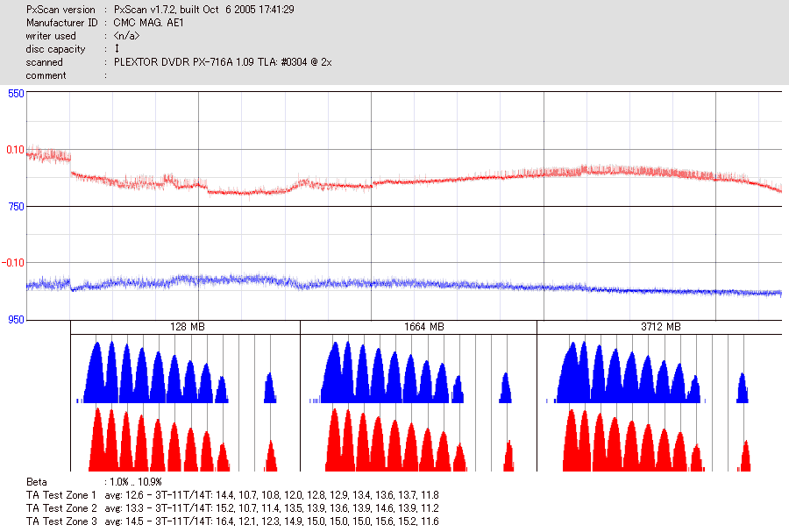Click the blue '750' axis label
789x532 pixels.
(16, 207)
